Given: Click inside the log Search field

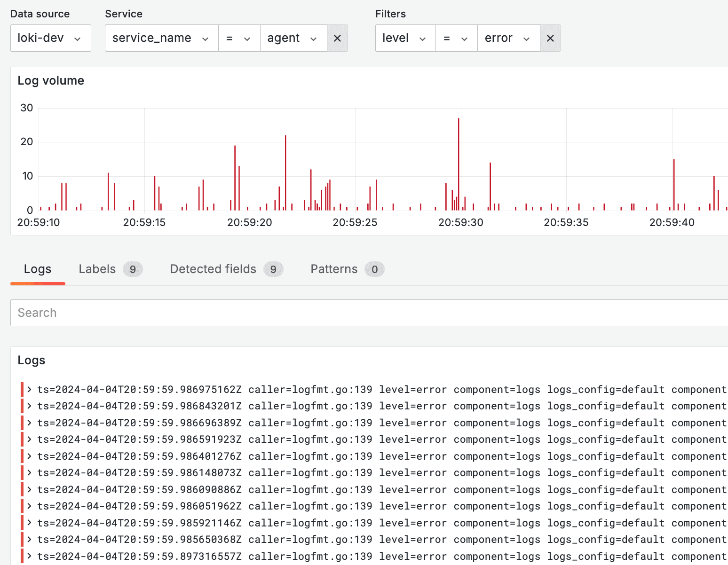Looking at the screenshot, I should pos(188,313).
